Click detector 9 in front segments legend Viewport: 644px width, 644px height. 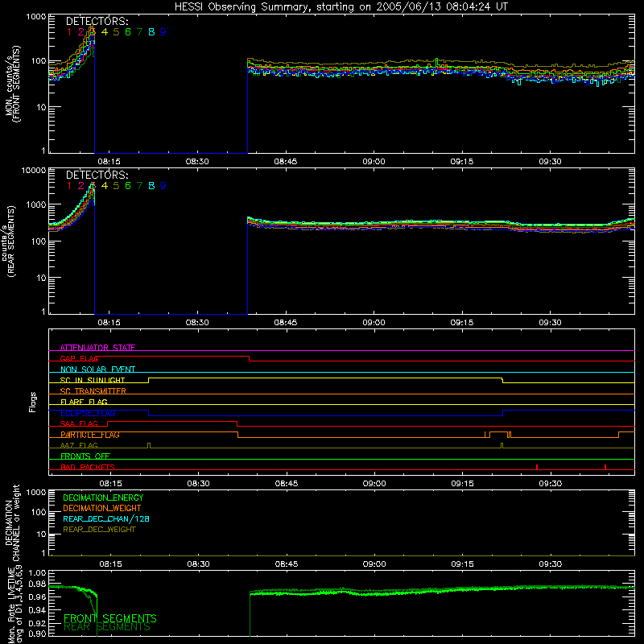[163, 32]
